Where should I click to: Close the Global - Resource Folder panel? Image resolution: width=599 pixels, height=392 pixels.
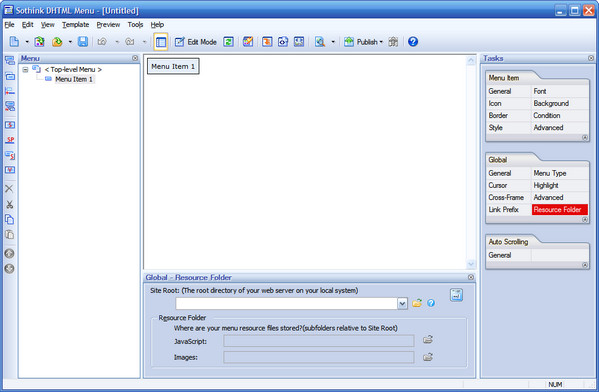(x=471, y=277)
